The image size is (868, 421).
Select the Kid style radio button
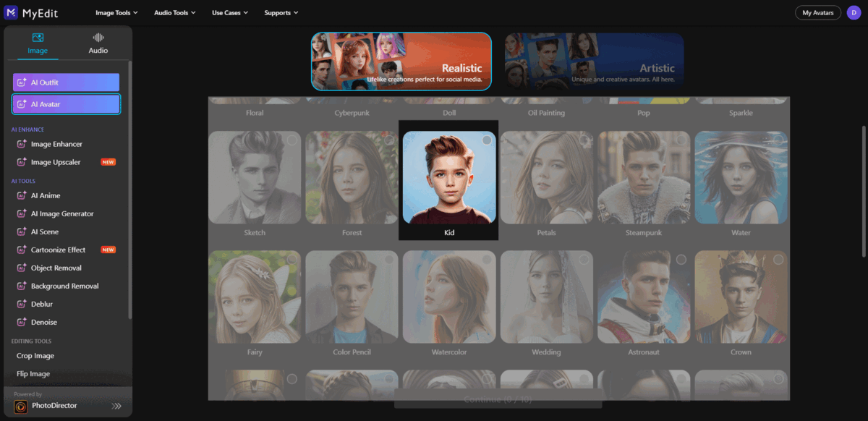(487, 140)
